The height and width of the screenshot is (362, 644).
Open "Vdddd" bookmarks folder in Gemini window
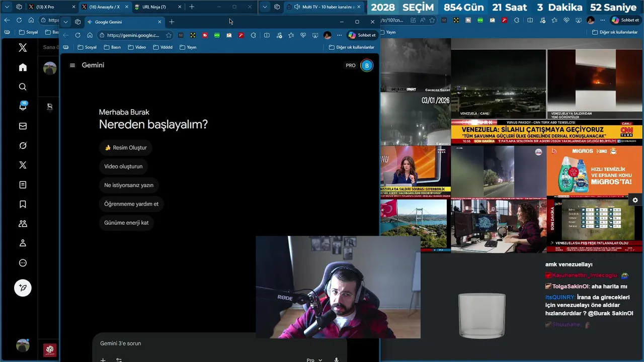(163, 47)
